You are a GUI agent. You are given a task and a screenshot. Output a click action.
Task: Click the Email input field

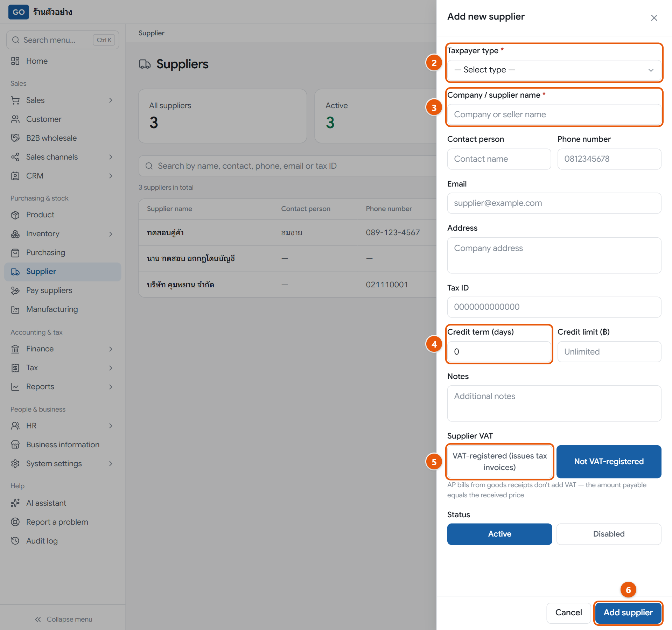click(x=554, y=203)
